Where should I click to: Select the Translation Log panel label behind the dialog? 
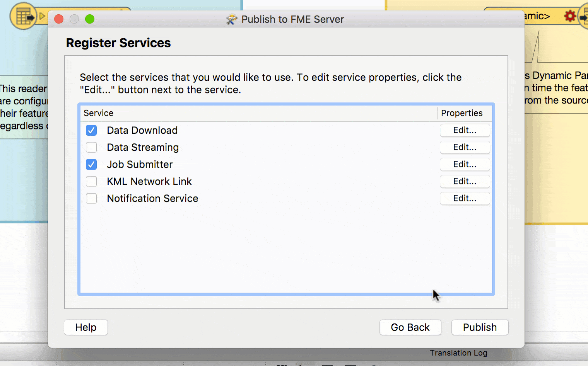pyautogui.click(x=458, y=353)
